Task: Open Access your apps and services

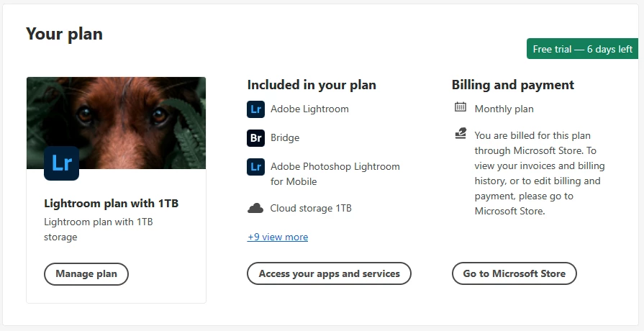Action: coord(329,273)
